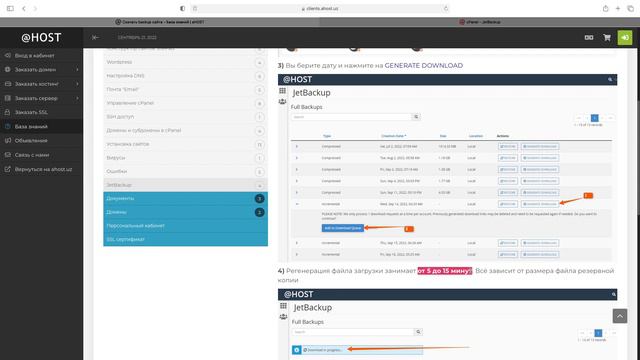Open the @HOST logo home link
Viewport: 640px width, 360px height.
tap(41, 38)
